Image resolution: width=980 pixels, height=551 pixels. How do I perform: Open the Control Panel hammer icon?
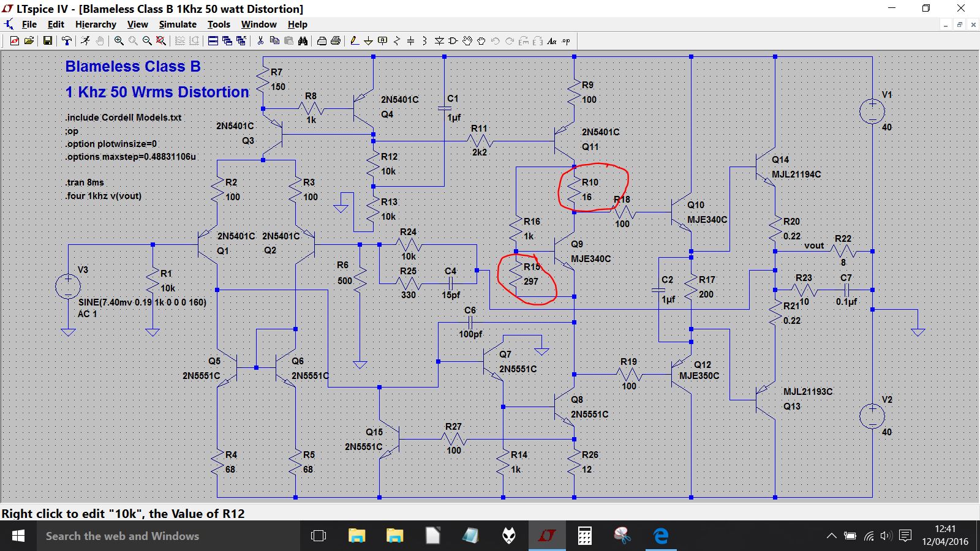click(66, 41)
